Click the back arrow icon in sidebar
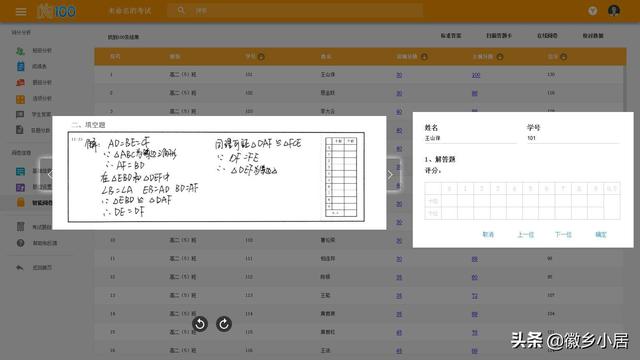This screenshot has width=640, height=360. [20, 268]
